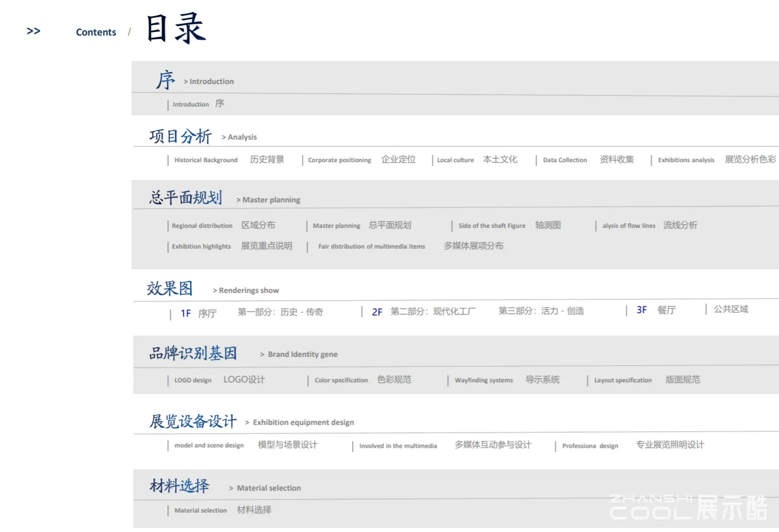Select 'Fair distribution of multimedia items' label

click(x=372, y=247)
